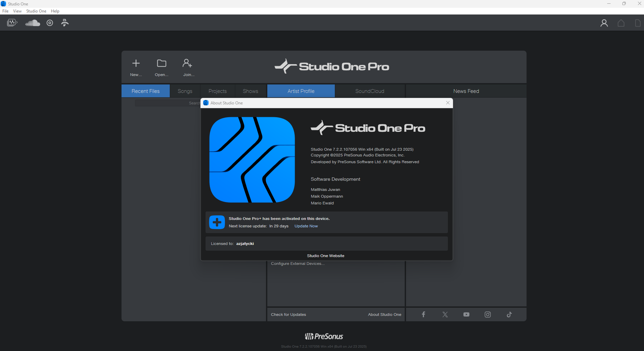Click Check for Updates
The width and height of the screenshot is (644, 351).
[x=289, y=315]
